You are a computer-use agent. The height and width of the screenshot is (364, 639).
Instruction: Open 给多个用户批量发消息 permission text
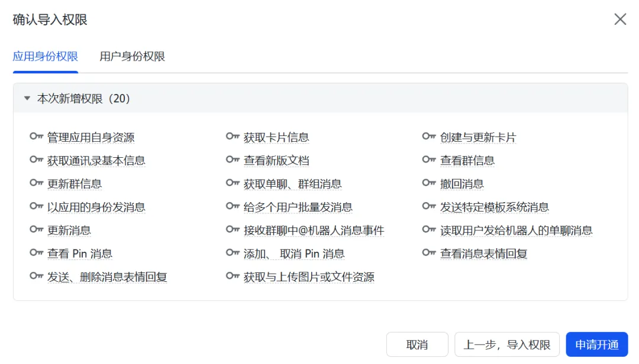tap(298, 207)
